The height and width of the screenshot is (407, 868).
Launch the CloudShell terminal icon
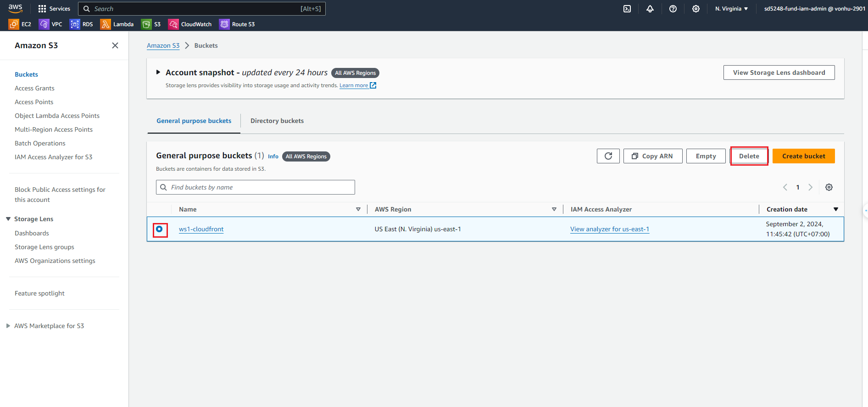(x=627, y=9)
